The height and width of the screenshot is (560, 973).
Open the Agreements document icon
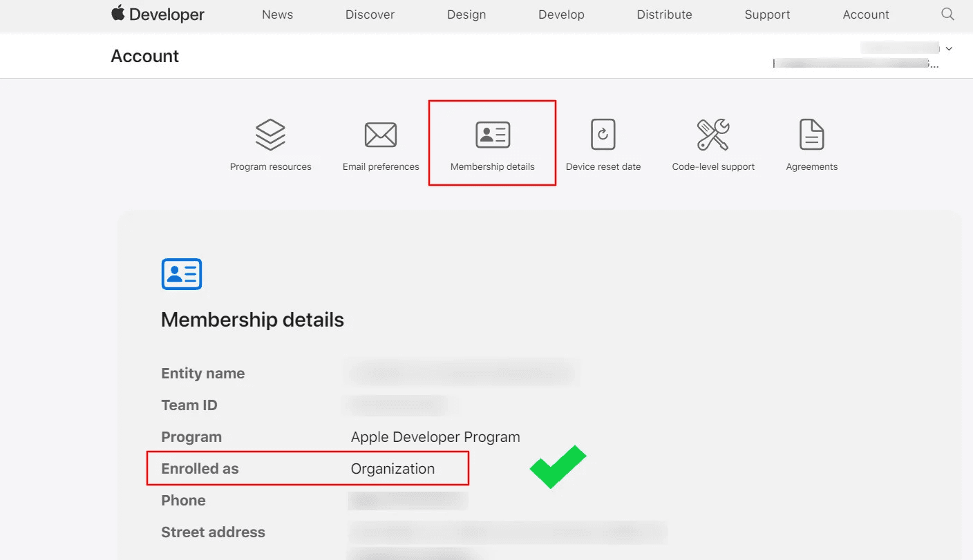tap(811, 135)
